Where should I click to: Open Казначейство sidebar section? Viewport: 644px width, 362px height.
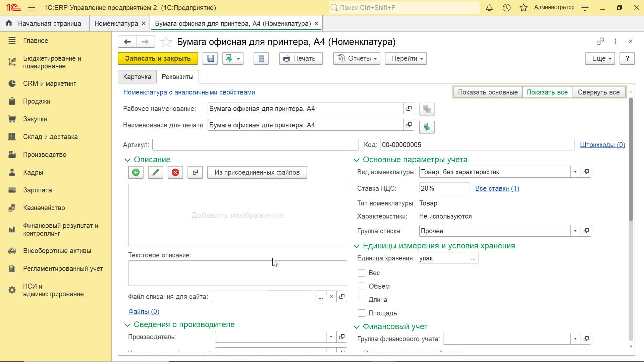point(44,208)
